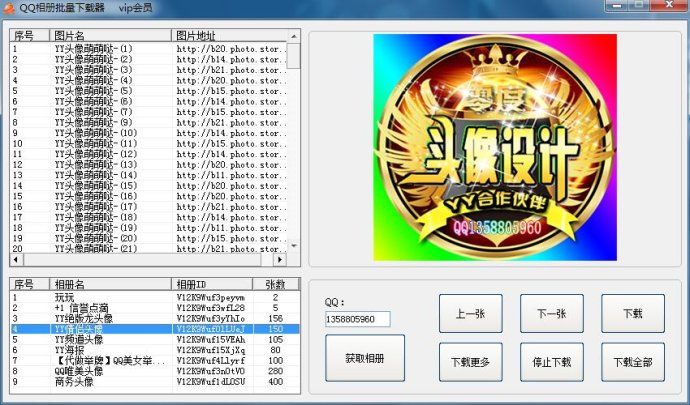Show next image with 下一张

coord(552,313)
